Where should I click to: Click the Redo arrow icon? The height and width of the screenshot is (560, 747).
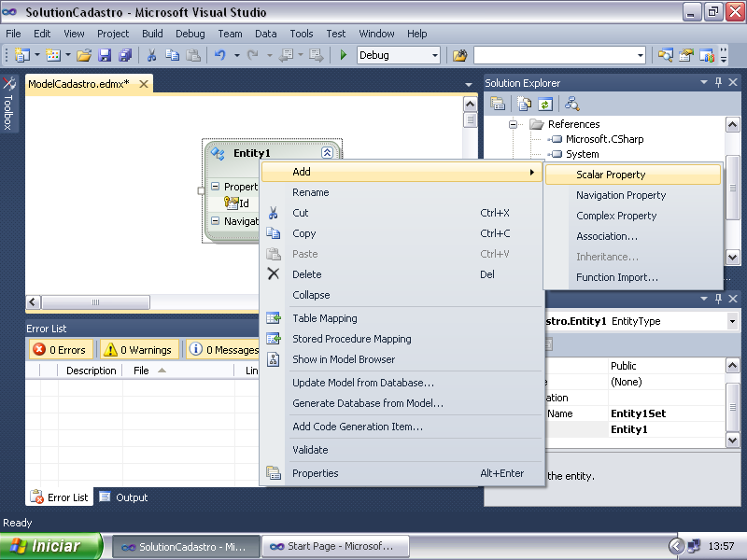(253, 55)
